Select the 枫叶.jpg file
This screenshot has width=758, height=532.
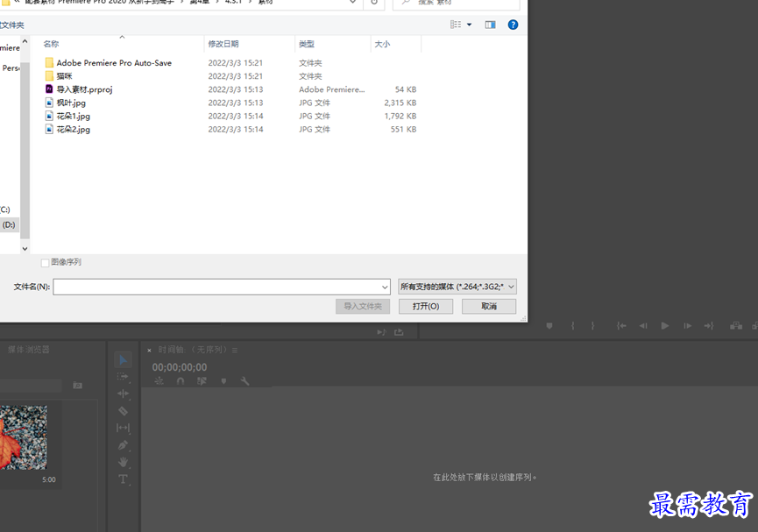[x=71, y=103]
